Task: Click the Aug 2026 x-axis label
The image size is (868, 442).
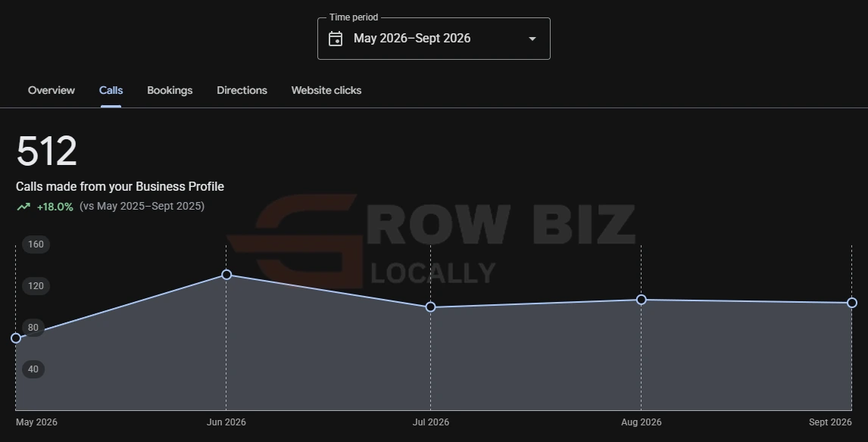Action: click(641, 422)
